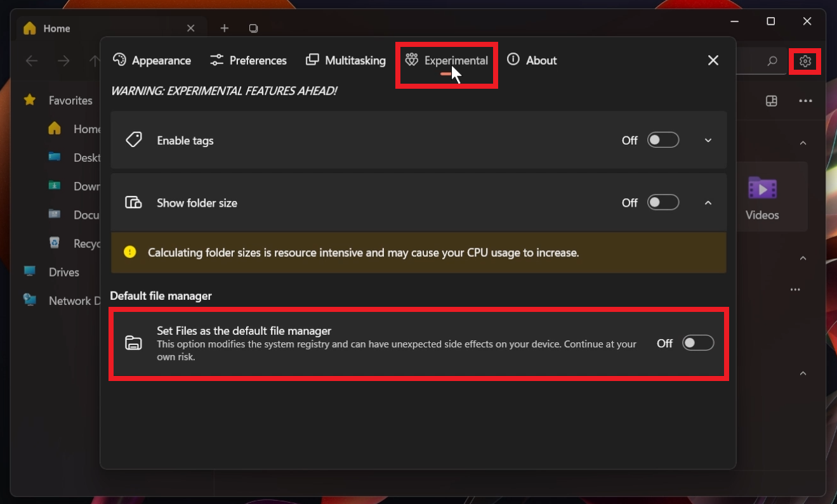
Task: Open the Preferences tab
Action: tap(249, 60)
